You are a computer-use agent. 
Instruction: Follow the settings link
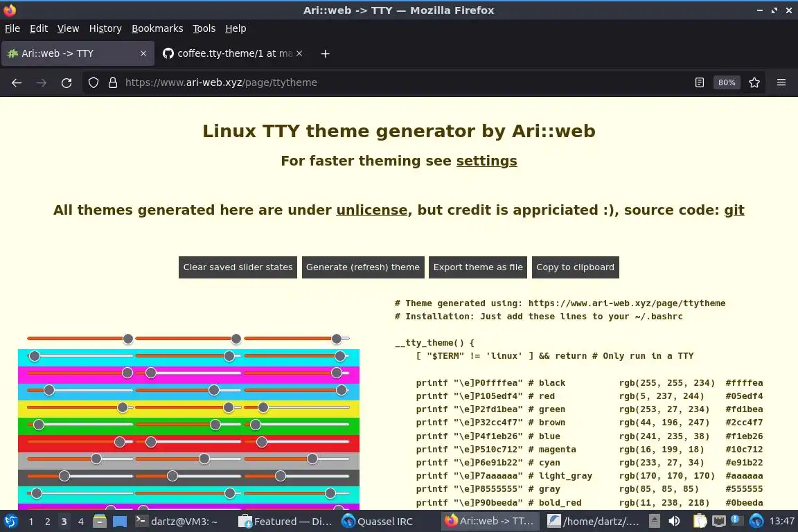486,161
